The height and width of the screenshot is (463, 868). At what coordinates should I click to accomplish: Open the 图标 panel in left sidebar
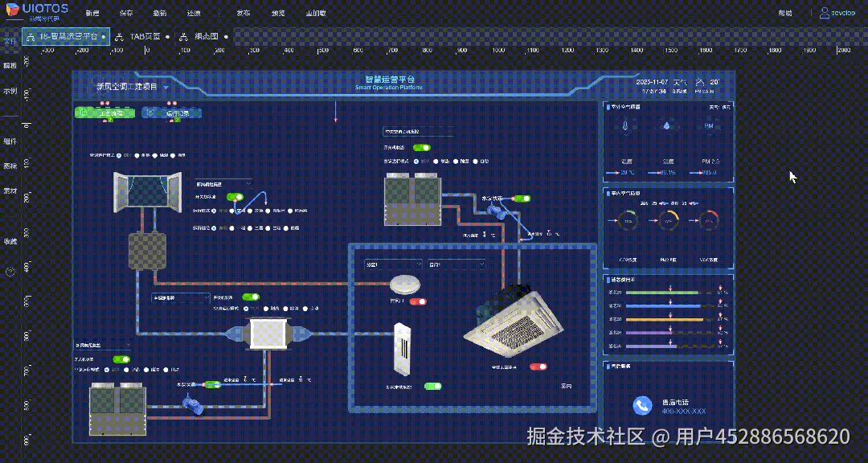coord(10,165)
